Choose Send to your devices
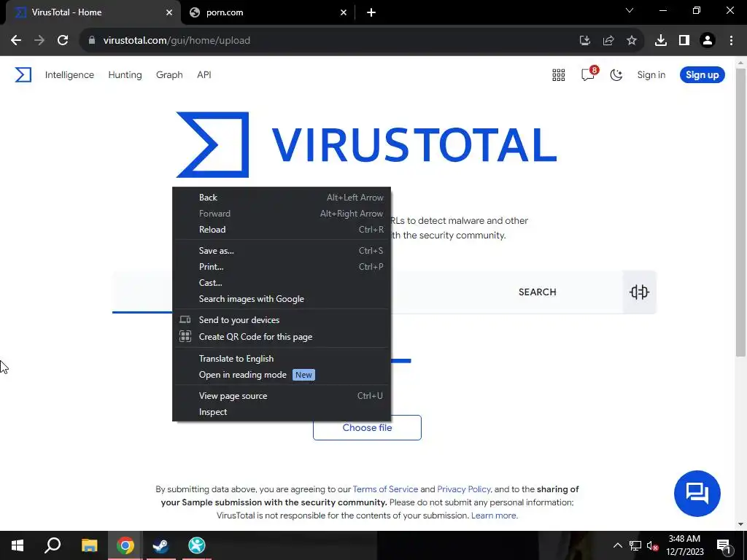The width and height of the screenshot is (747, 560). point(282,320)
